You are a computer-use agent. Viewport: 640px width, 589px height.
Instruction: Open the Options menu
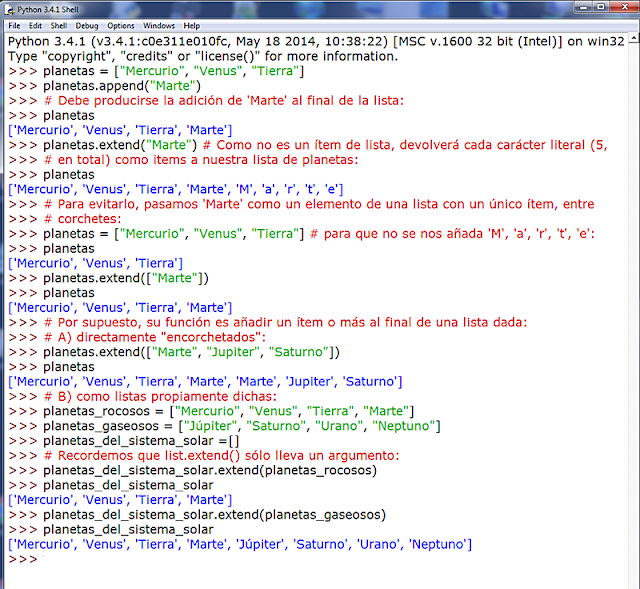tap(121, 26)
